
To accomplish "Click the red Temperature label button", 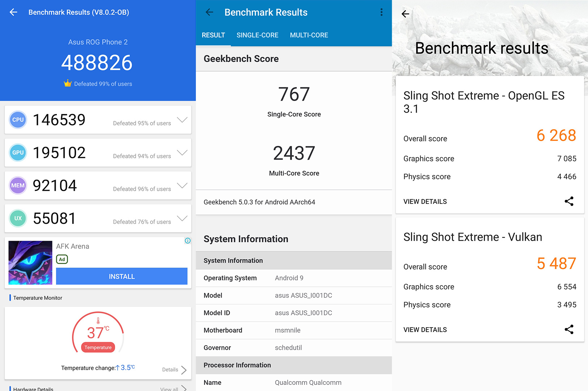I will [98, 348].
